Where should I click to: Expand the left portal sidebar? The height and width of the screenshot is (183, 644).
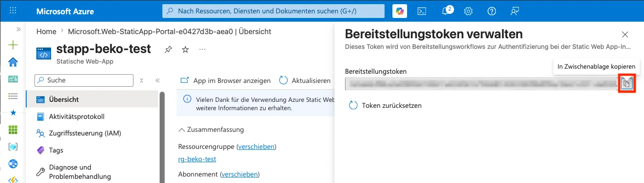point(18,29)
